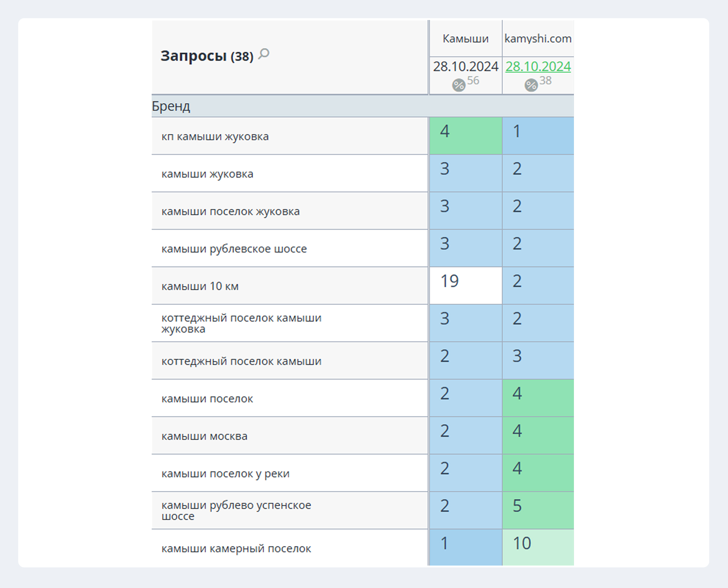Select query камыши рублевское шоссе

point(234,249)
